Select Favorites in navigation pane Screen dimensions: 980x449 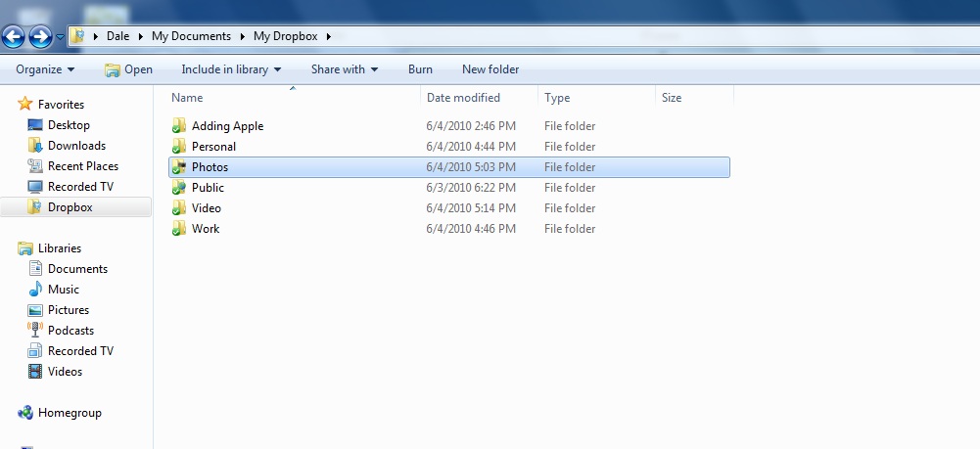pyautogui.click(x=61, y=105)
